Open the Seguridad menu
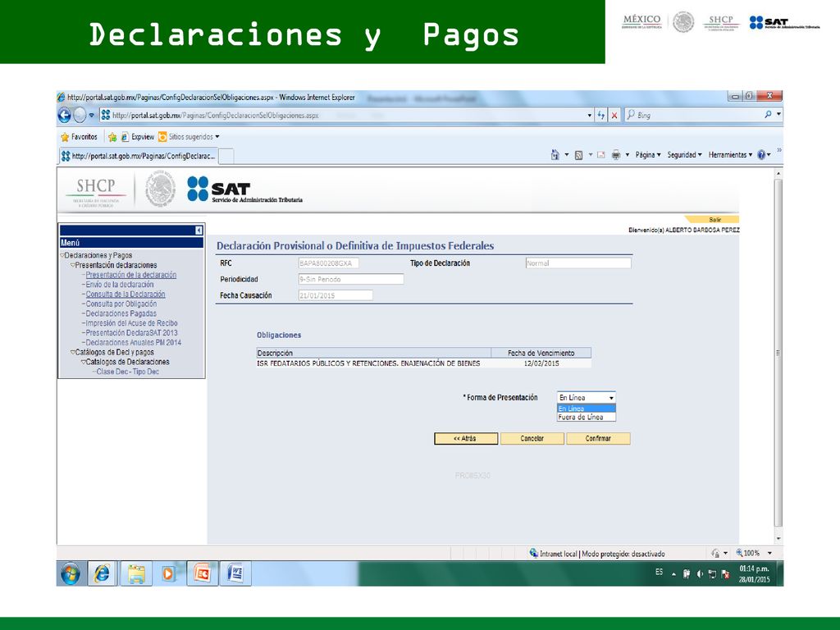The height and width of the screenshot is (630, 840). click(x=684, y=155)
